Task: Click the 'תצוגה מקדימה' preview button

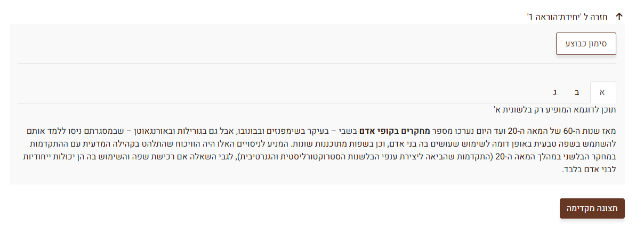Action: pos(592,208)
